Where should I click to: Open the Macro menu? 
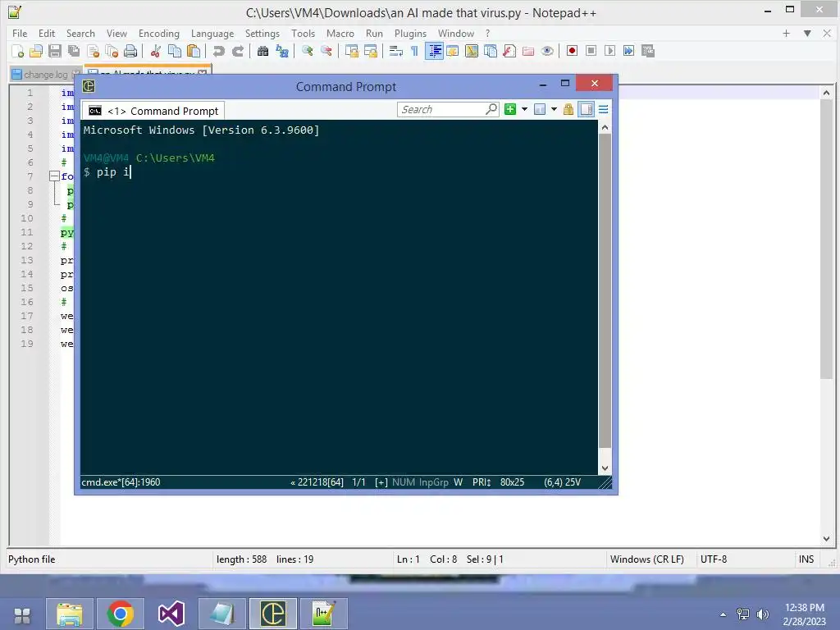340,33
